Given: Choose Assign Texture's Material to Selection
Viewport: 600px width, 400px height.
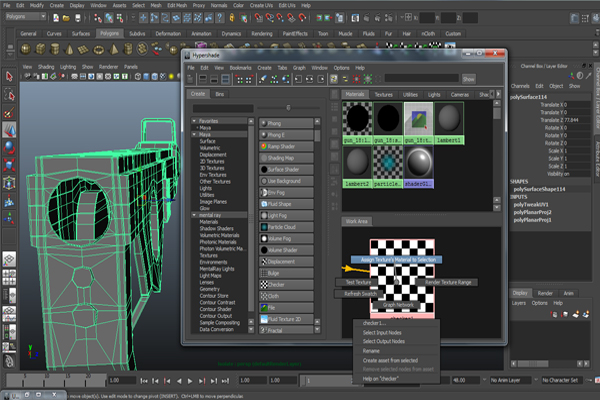Looking at the screenshot, I should pyautogui.click(x=397, y=260).
